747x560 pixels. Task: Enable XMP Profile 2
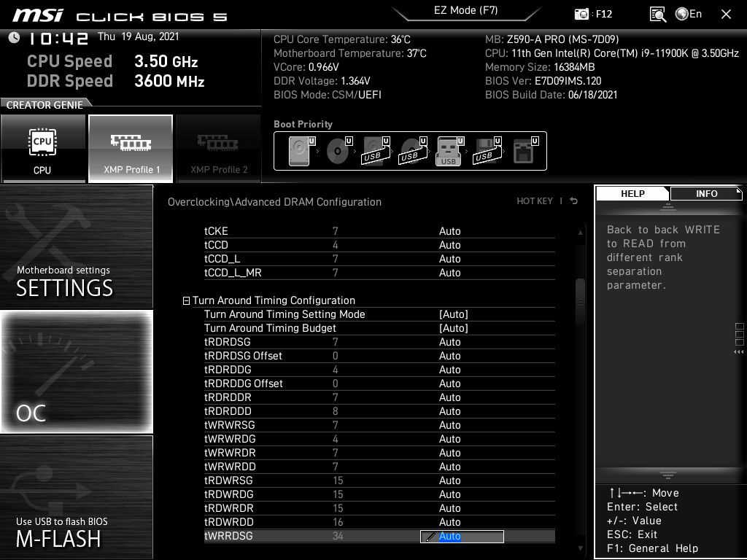219,149
